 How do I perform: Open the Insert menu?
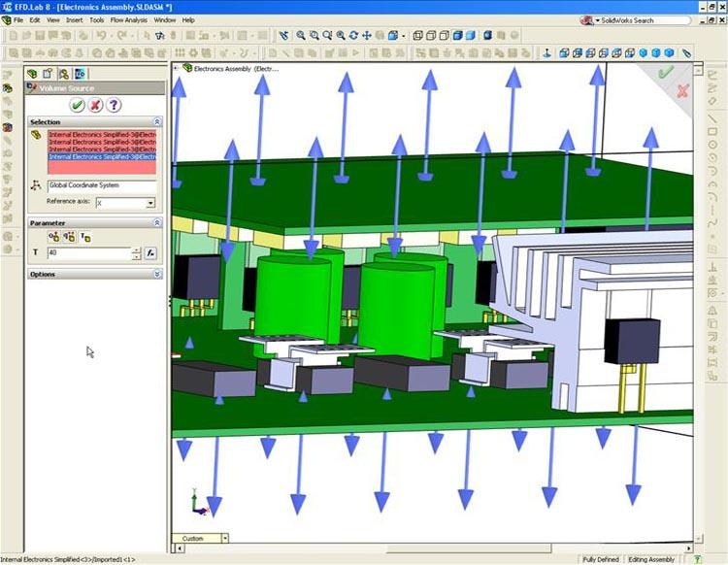click(x=74, y=19)
